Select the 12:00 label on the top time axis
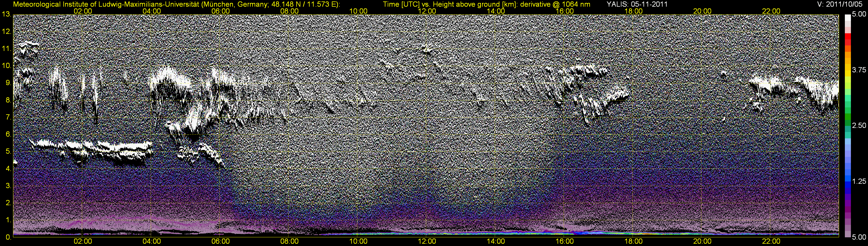The width and height of the screenshot is (868, 246). [x=427, y=11]
